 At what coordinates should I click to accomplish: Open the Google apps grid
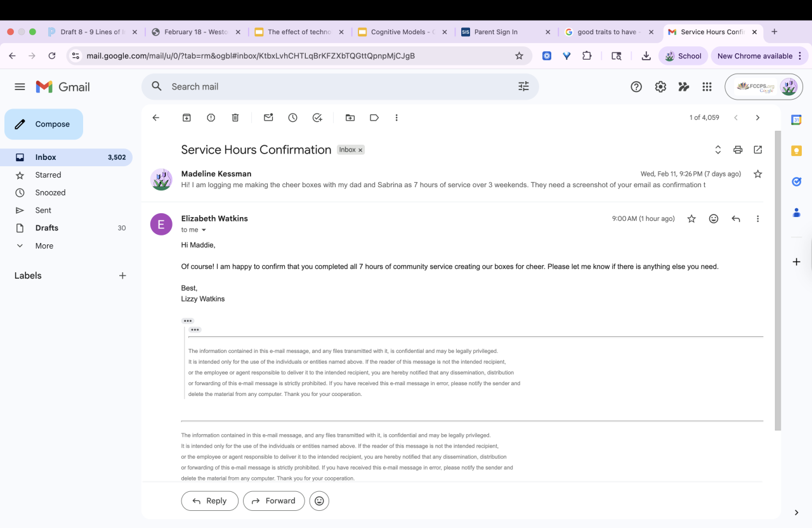707,87
